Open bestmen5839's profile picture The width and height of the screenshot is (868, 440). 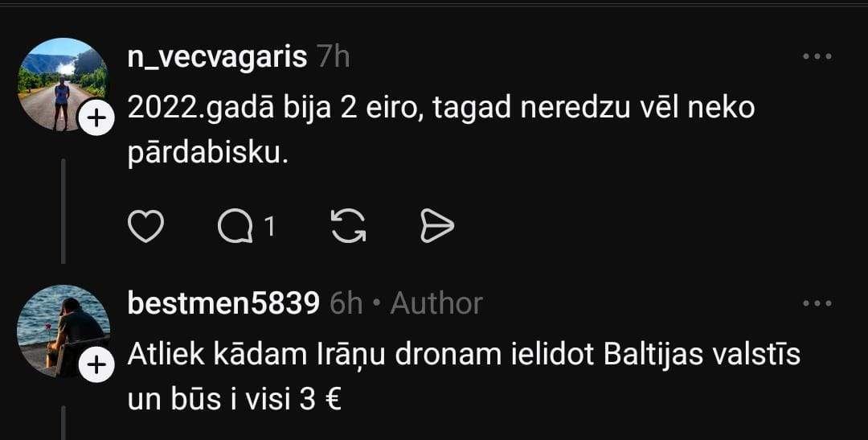[62, 331]
